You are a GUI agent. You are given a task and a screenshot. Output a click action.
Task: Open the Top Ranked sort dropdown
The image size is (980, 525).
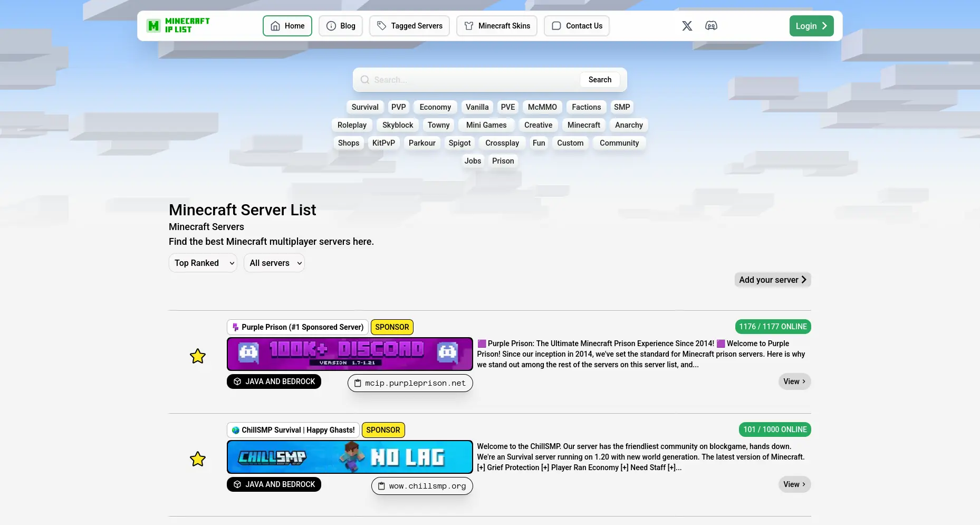tap(203, 263)
